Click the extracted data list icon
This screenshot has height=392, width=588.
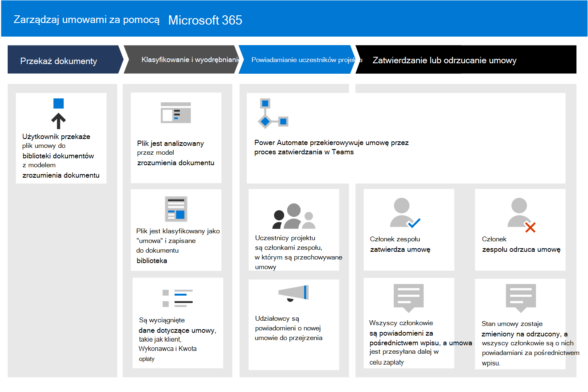177,298
